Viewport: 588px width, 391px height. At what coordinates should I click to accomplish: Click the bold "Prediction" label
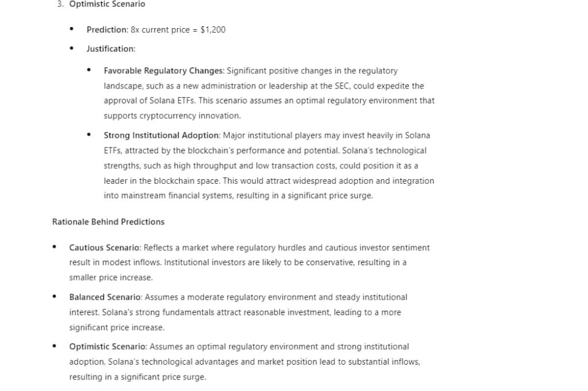[107, 30]
